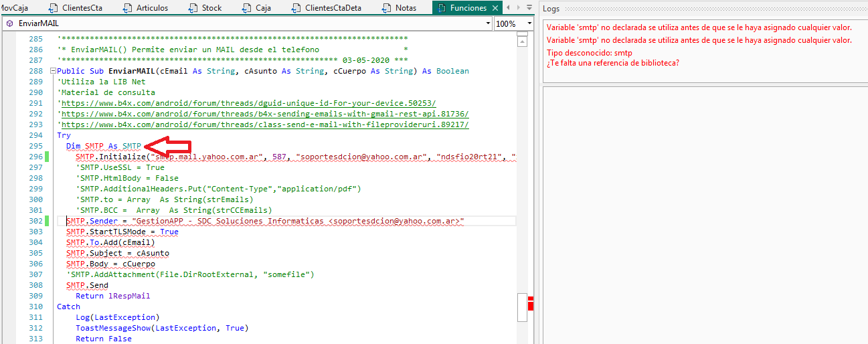Click line number 302 in gutter
This screenshot has height=344, width=868.
(x=35, y=221)
